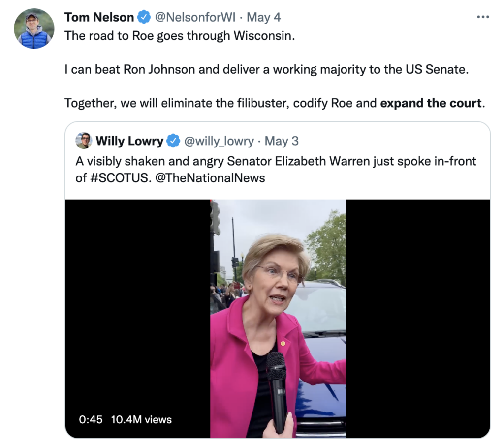Click the "I can beat Ron Johnson" line
This screenshot has width=504, height=441.
click(265, 69)
